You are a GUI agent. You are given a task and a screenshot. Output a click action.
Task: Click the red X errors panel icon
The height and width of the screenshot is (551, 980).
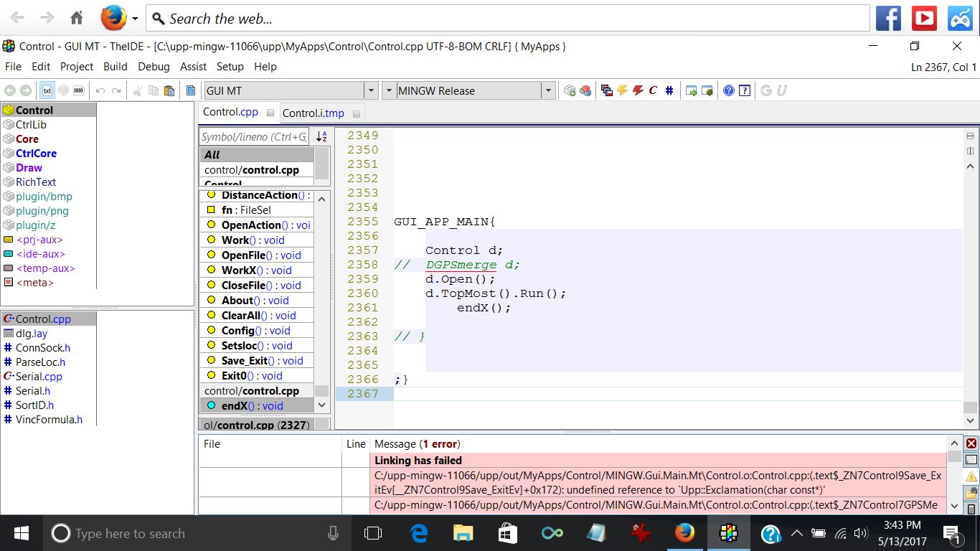coord(971,443)
